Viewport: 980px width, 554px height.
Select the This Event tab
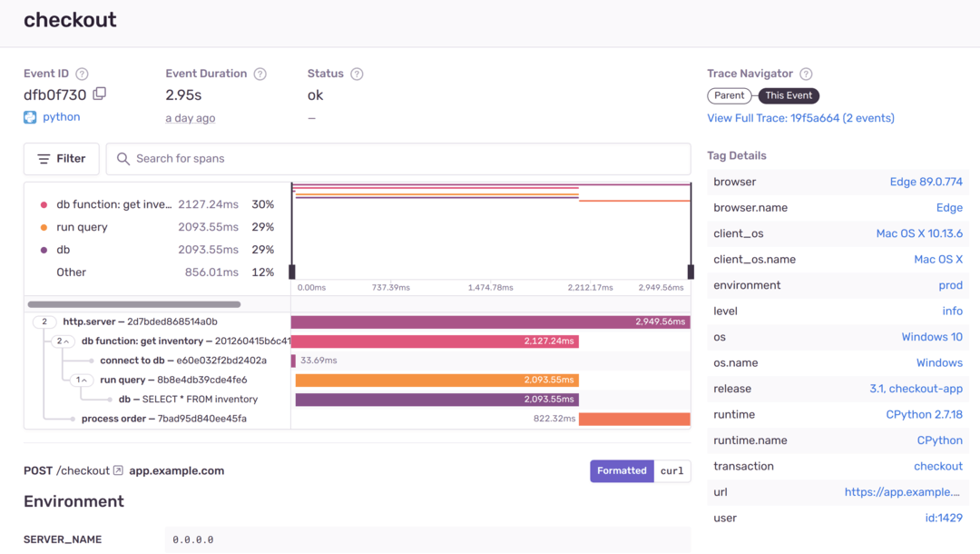click(788, 94)
